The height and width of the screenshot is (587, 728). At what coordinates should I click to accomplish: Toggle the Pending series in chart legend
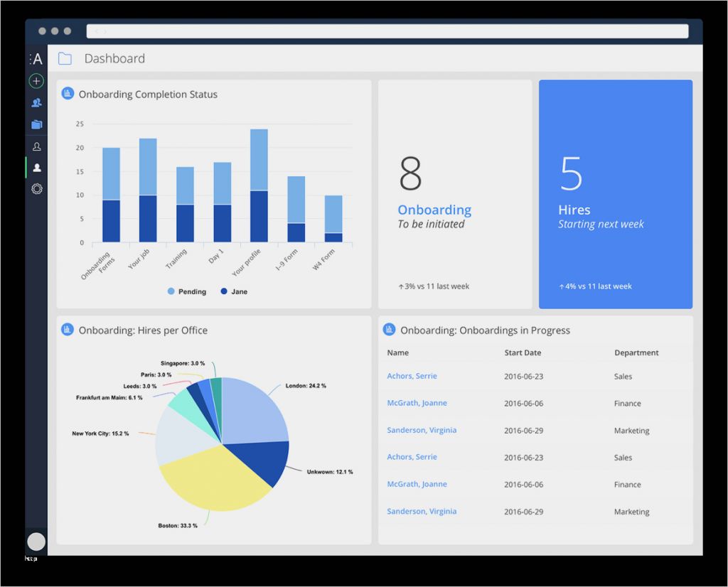click(186, 291)
